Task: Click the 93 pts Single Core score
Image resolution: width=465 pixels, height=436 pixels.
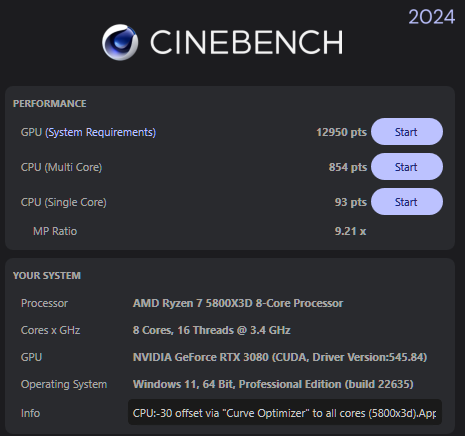Action: (x=351, y=202)
